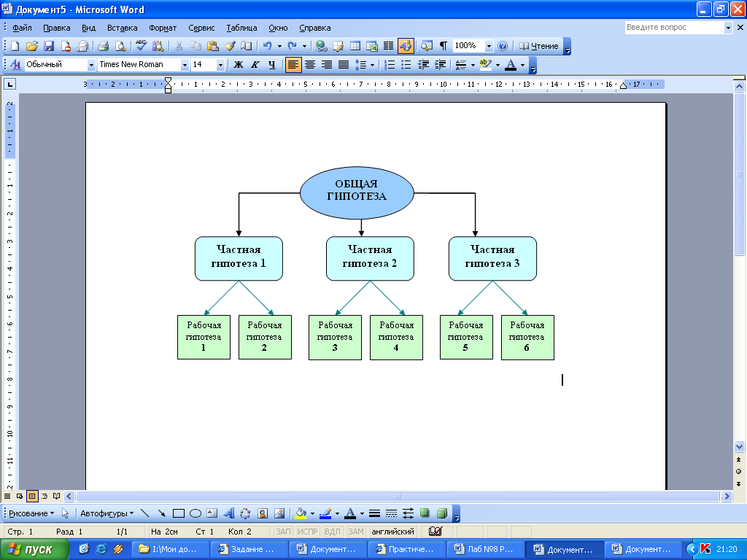Toggle the Drawing toolbar button
Screen dimensions: 747x560
pos(406,46)
